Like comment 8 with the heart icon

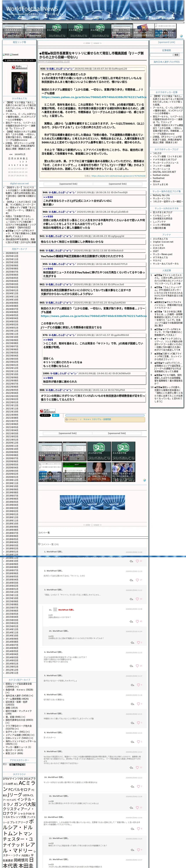point(138,742)
